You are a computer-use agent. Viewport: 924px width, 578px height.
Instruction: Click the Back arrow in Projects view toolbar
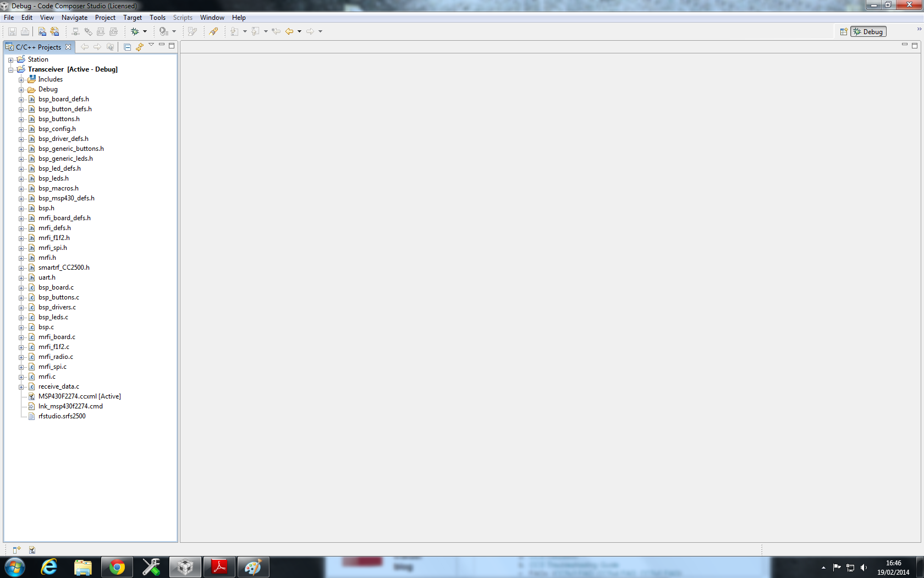click(x=85, y=47)
